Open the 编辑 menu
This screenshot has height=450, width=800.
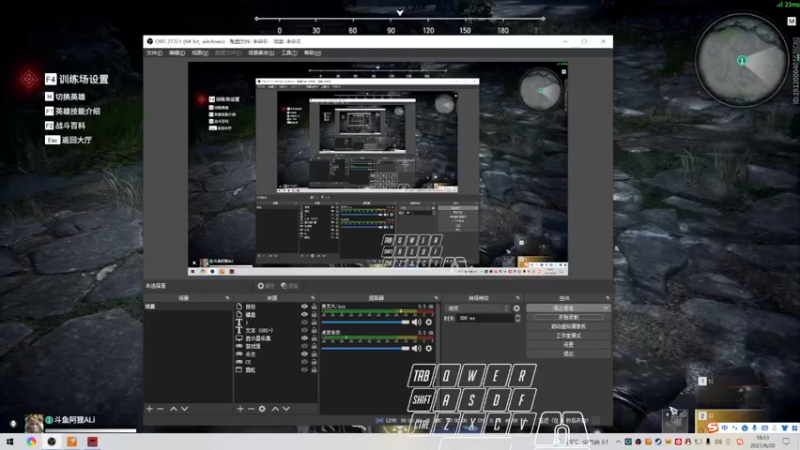point(177,53)
